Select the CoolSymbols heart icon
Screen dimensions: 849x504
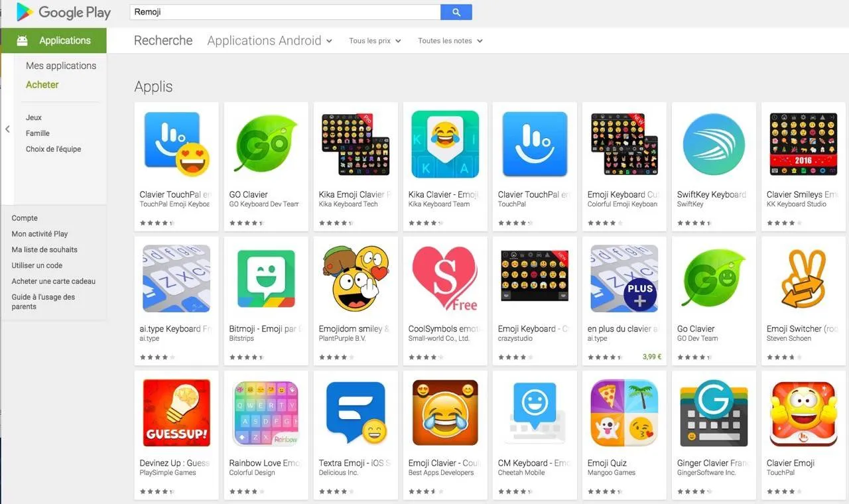click(x=445, y=279)
